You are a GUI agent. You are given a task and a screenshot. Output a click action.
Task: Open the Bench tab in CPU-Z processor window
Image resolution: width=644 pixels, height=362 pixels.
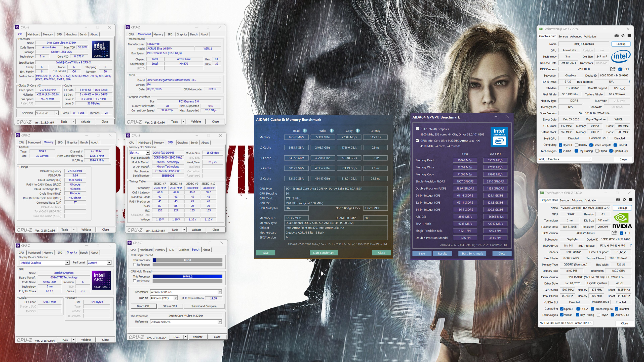pos(83,34)
